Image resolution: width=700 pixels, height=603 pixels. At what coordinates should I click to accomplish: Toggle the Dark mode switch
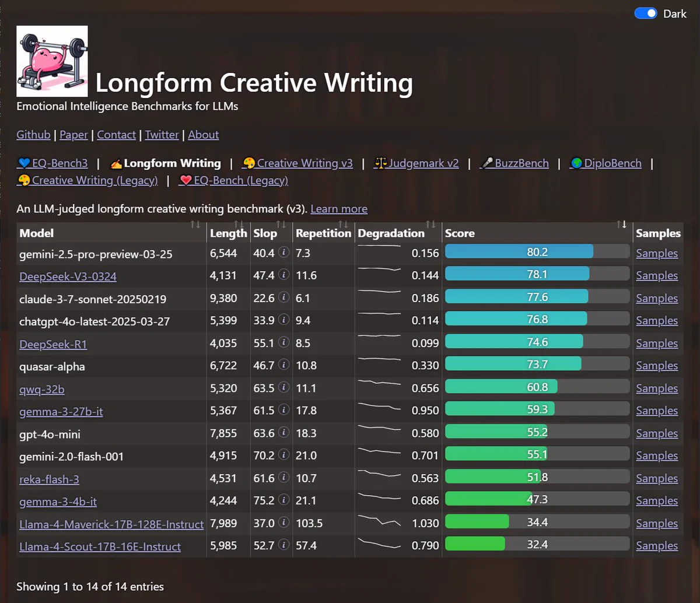click(x=646, y=13)
